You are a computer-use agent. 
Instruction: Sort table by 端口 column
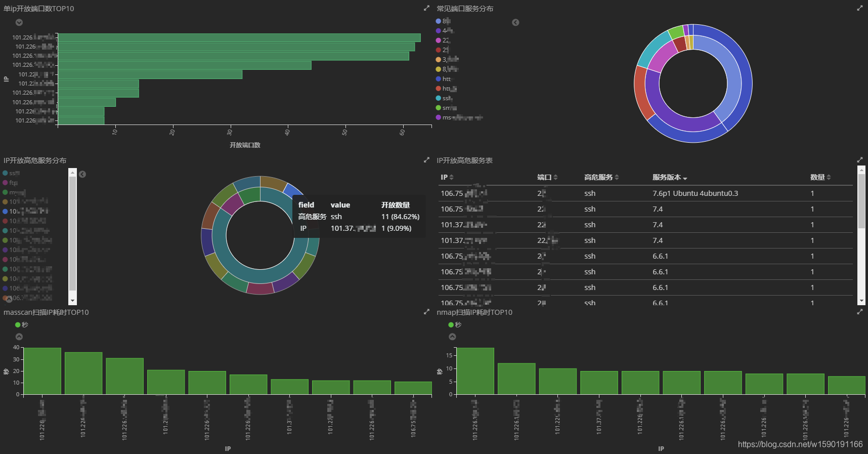coord(547,177)
